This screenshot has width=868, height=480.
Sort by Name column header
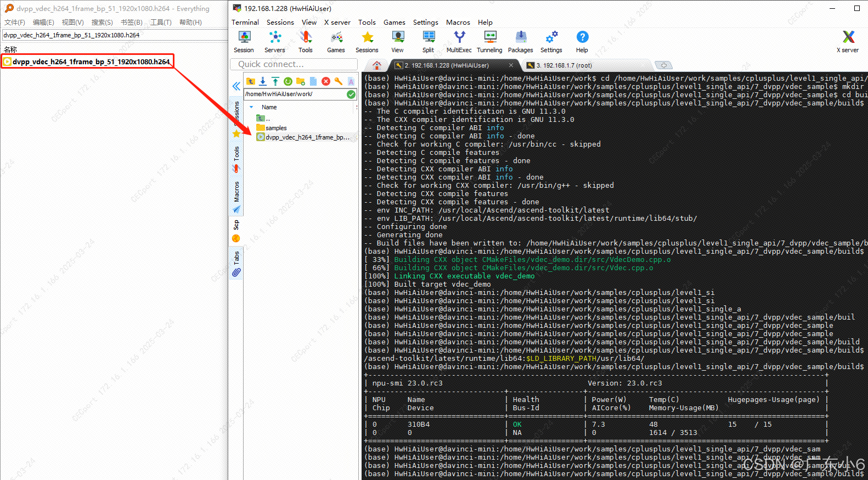point(269,107)
